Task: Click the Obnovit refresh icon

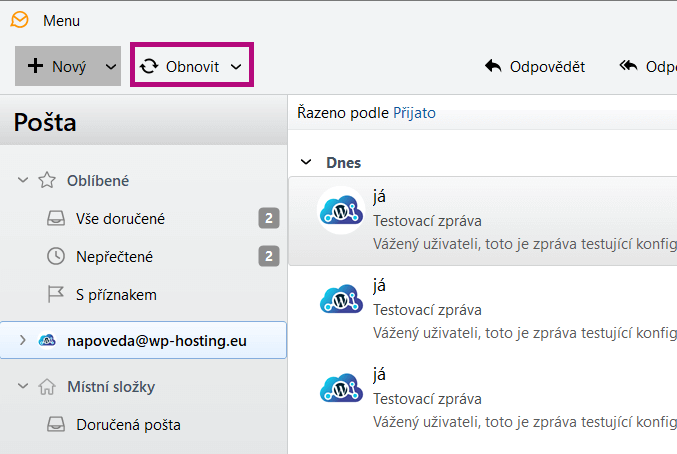Action: click(x=149, y=66)
